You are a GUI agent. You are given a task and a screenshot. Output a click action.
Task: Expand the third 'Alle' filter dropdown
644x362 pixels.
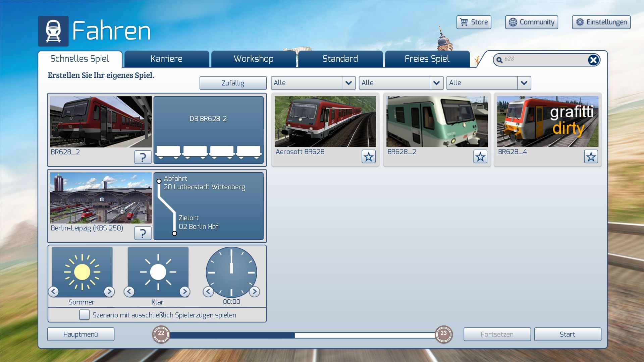pos(524,83)
